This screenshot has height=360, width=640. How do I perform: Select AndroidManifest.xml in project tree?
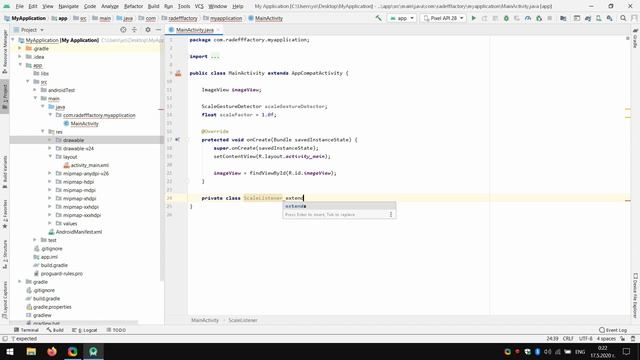tap(79, 232)
